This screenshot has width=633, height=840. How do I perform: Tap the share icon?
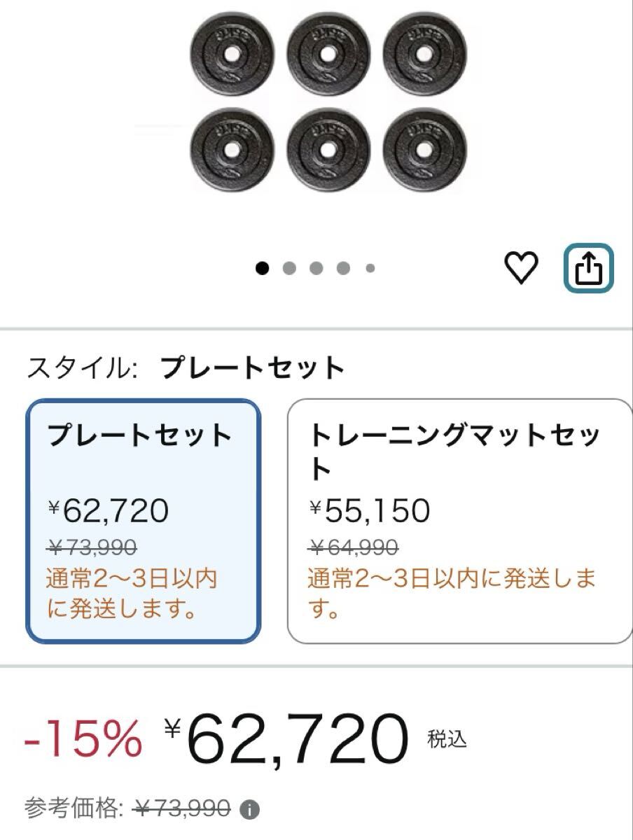pos(589,267)
